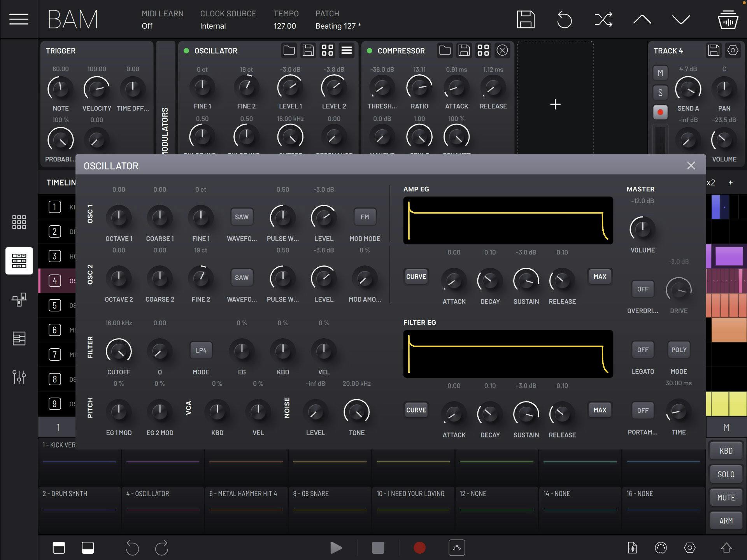Toggle LEGATO off in the oscillator panel
The image size is (747, 560).
pyautogui.click(x=643, y=349)
